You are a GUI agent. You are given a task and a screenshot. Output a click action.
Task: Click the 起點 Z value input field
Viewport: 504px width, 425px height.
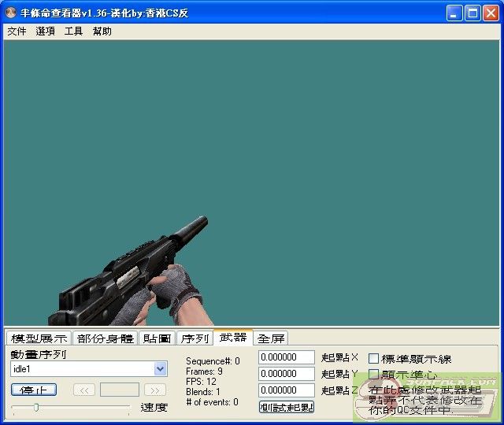tap(287, 390)
